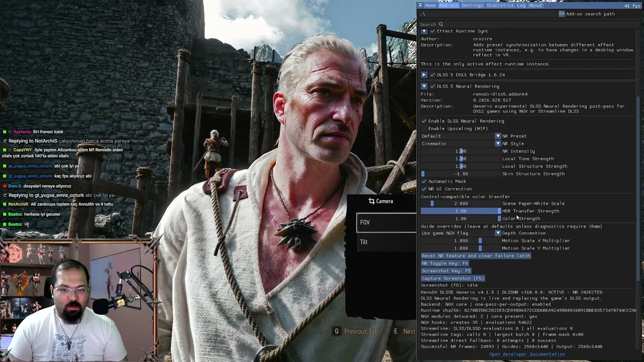
Task: Go to next tab via the E key icon
Action: coord(395,331)
